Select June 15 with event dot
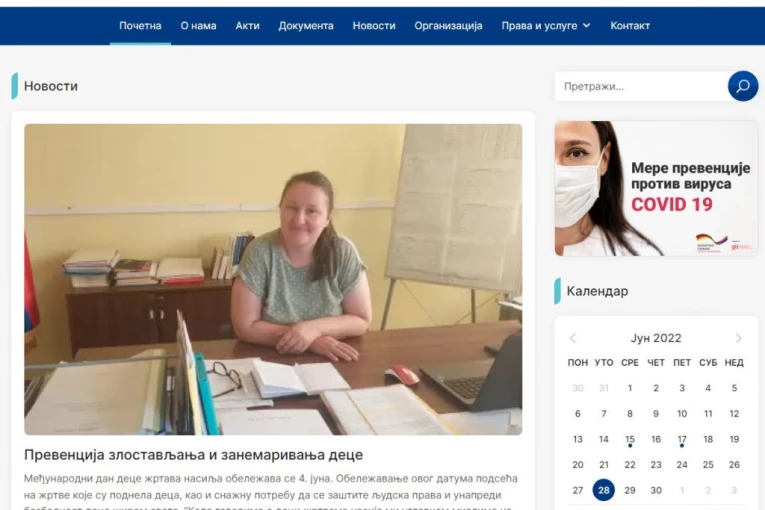 coord(630,439)
